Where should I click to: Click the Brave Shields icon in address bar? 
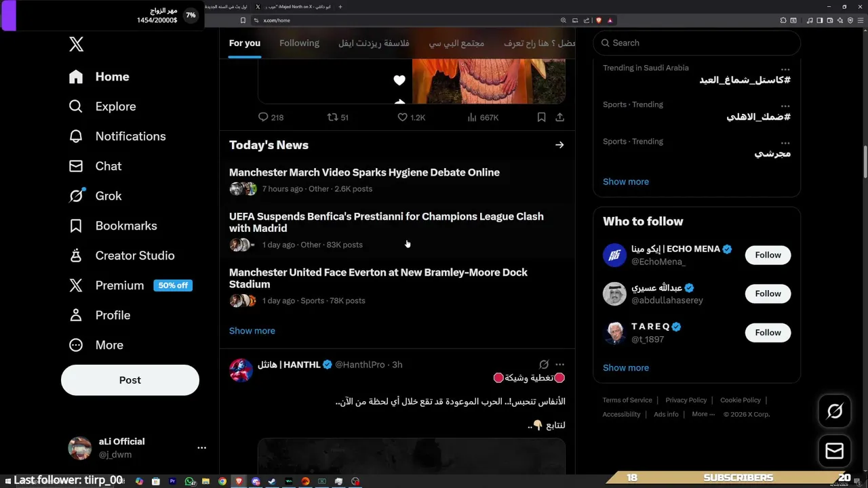598,20
